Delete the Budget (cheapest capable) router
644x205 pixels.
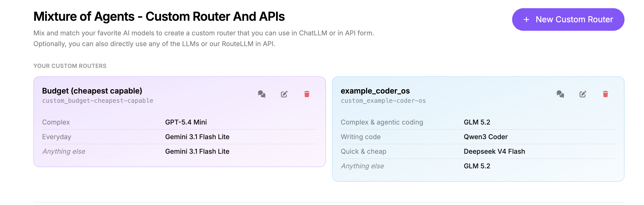[x=307, y=94]
